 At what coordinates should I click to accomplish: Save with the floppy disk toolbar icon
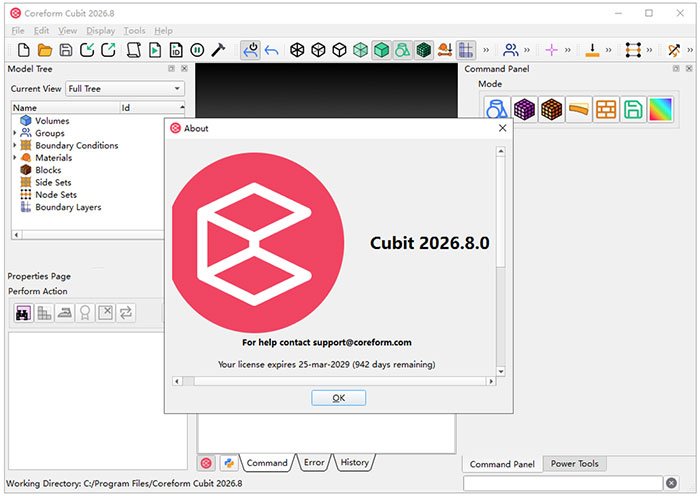coord(66,50)
